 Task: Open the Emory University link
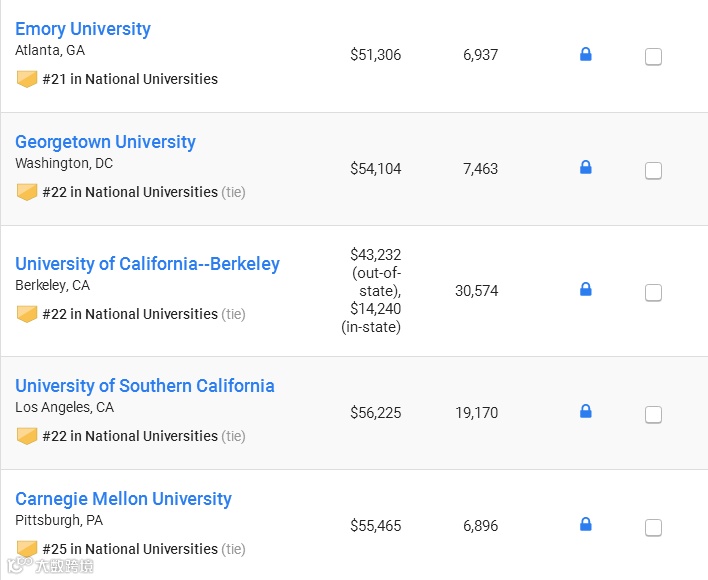[83, 29]
